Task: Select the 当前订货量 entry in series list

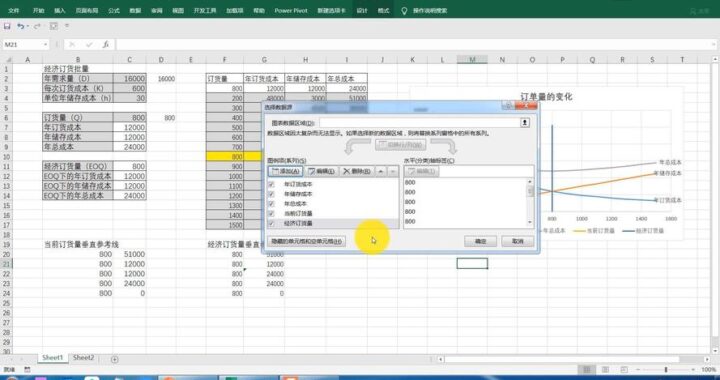Action: click(298, 213)
